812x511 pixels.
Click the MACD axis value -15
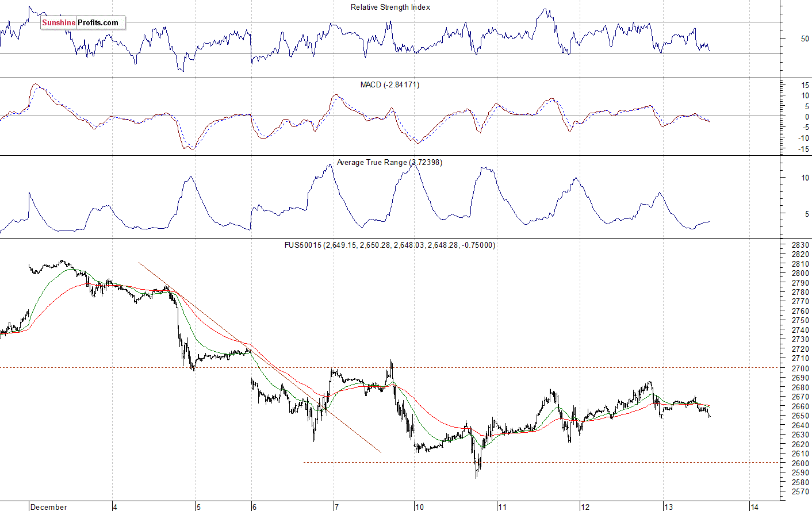(x=803, y=149)
